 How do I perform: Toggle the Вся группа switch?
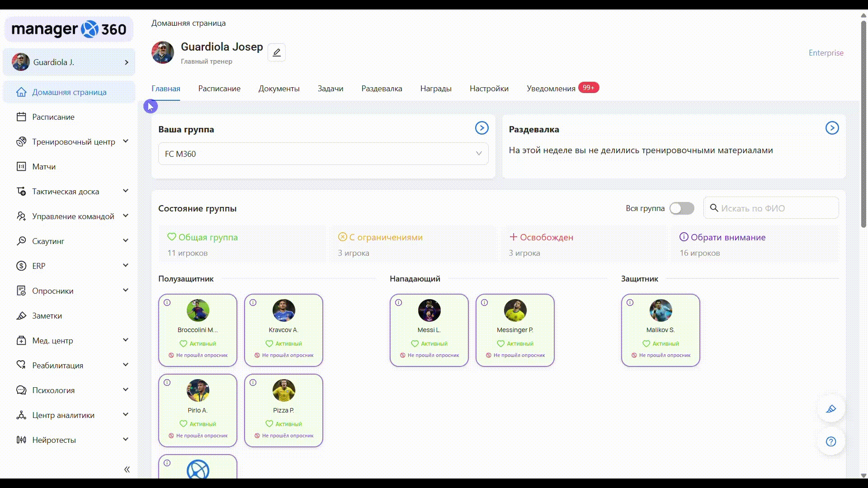(x=682, y=208)
